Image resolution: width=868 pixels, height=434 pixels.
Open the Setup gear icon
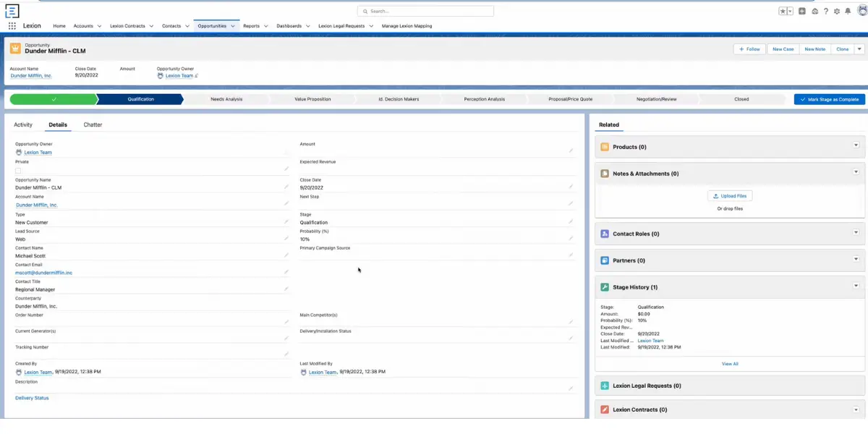pos(837,12)
